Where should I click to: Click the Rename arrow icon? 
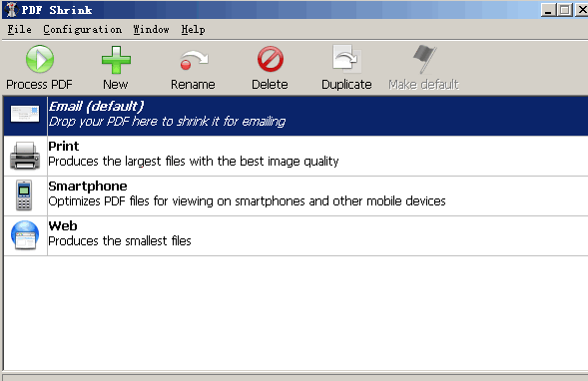coord(194,60)
